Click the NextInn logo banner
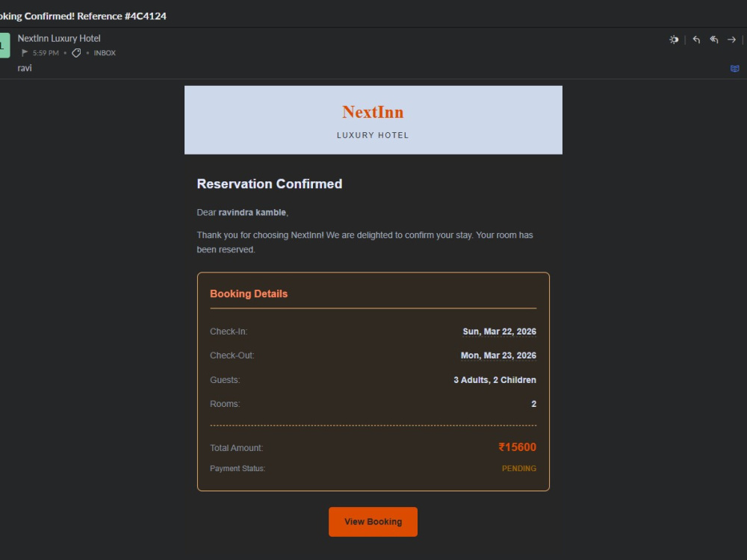This screenshot has height=560, width=747. pyautogui.click(x=373, y=120)
